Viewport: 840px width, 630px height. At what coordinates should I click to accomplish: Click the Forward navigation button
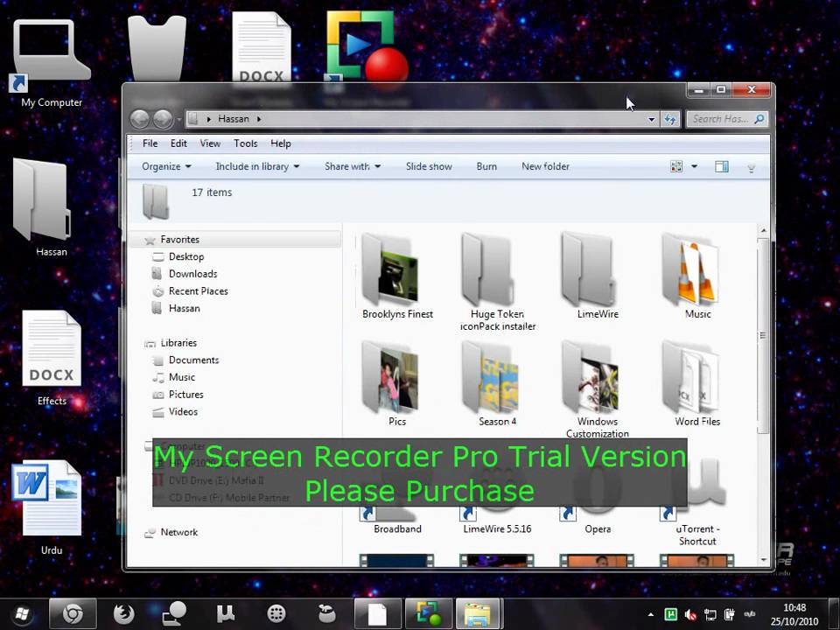point(163,119)
